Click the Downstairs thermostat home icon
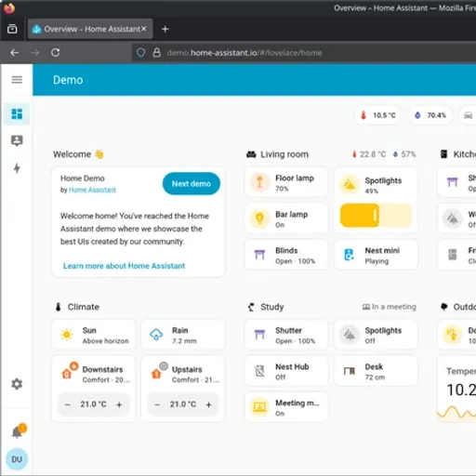 coord(67,374)
